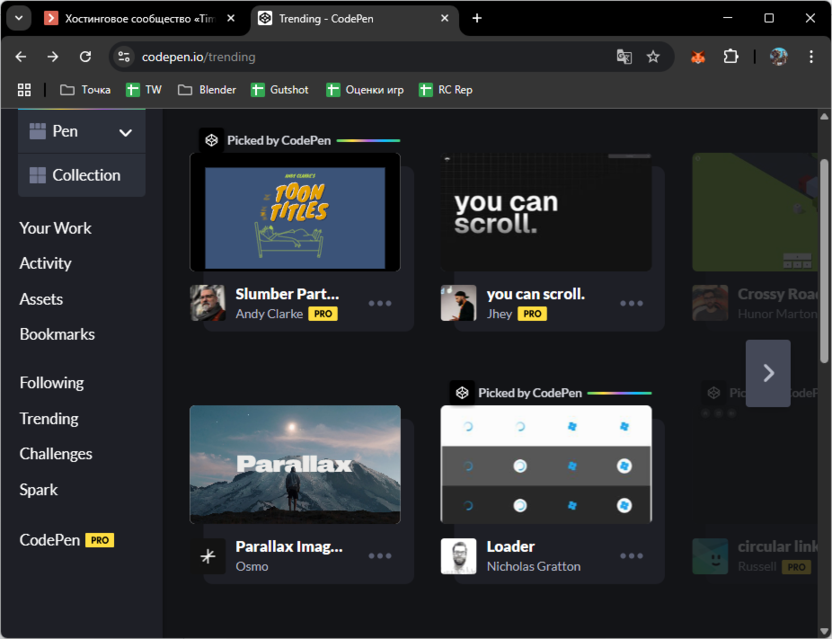Open the Following feed
Screen dimensions: 832x639
tap(51, 383)
